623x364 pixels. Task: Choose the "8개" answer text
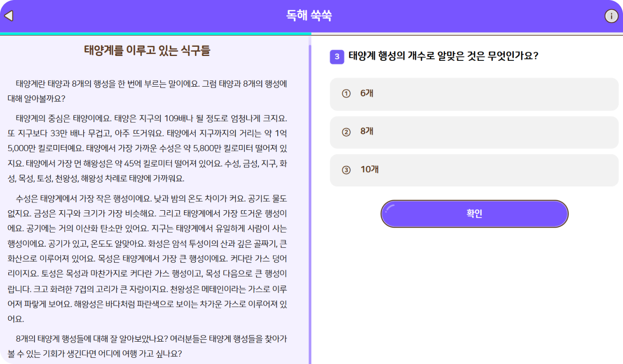click(x=366, y=131)
